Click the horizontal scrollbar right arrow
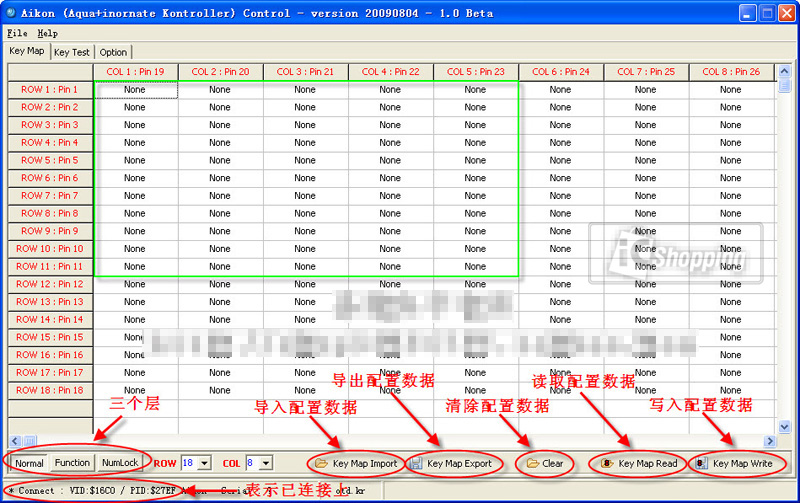 coord(770,441)
